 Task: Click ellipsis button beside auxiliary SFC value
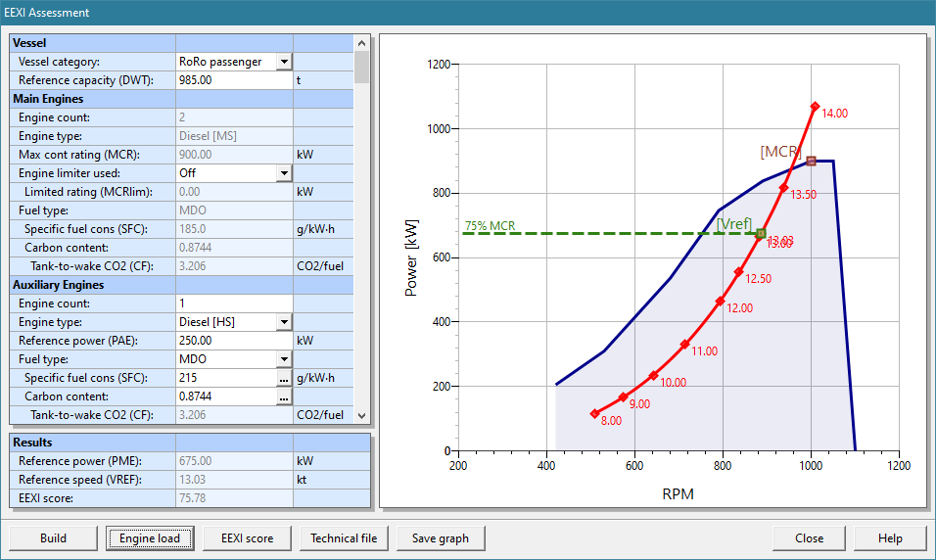click(284, 378)
